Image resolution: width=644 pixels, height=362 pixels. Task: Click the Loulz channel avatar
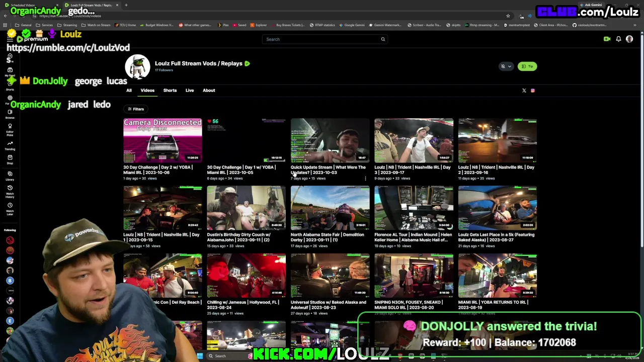(137, 66)
